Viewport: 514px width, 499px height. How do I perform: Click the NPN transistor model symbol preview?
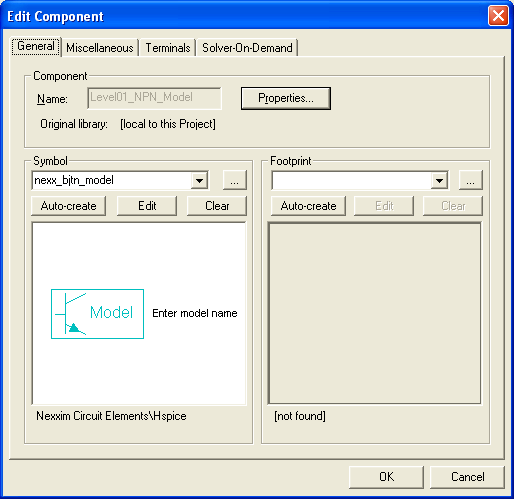pyautogui.click(x=97, y=314)
